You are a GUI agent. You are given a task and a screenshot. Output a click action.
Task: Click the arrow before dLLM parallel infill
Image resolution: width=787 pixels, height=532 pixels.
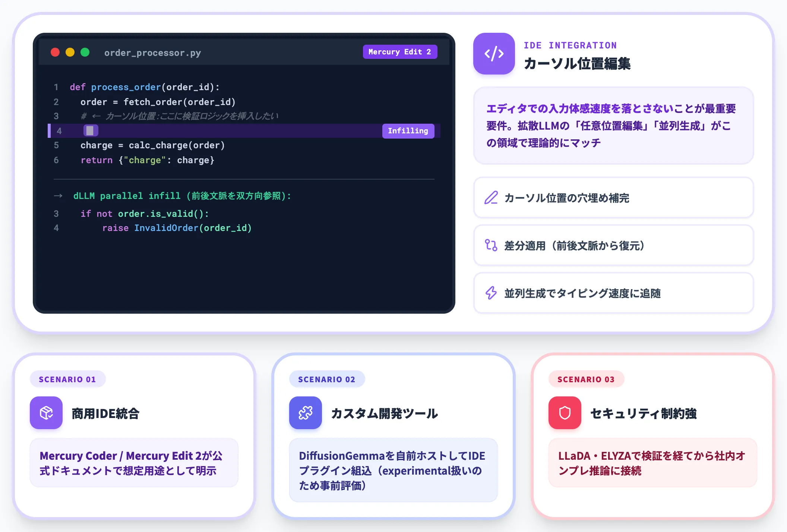click(58, 196)
